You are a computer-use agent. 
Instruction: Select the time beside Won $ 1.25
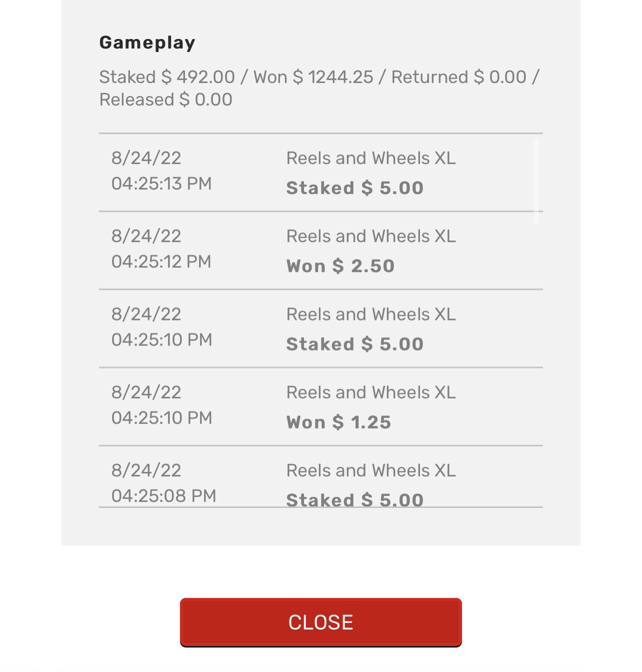point(161,417)
